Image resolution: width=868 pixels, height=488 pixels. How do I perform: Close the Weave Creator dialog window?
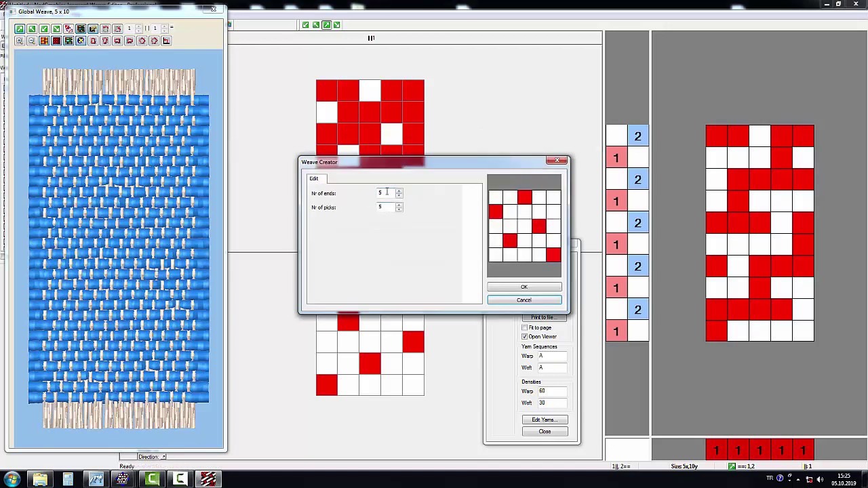click(x=557, y=161)
